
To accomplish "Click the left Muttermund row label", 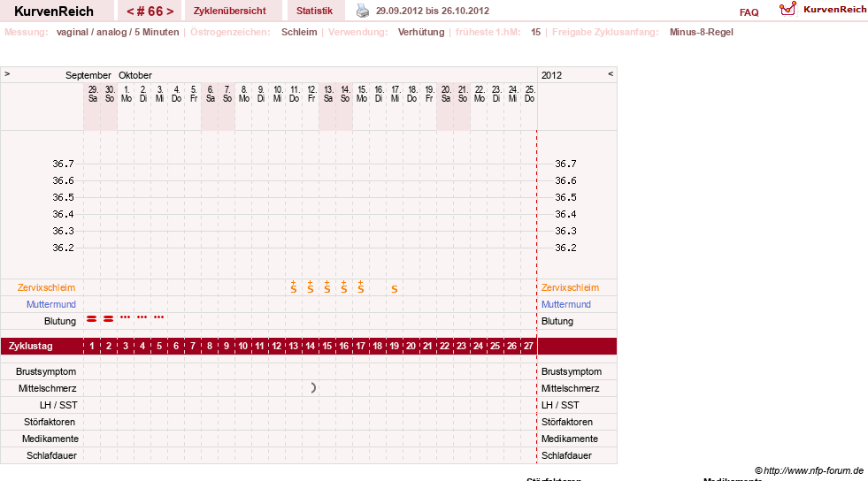I will [x=51, y=304].
